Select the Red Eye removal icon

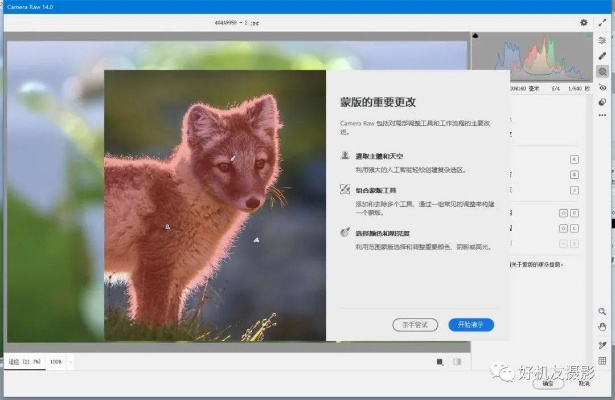click(x=602, y=87)
